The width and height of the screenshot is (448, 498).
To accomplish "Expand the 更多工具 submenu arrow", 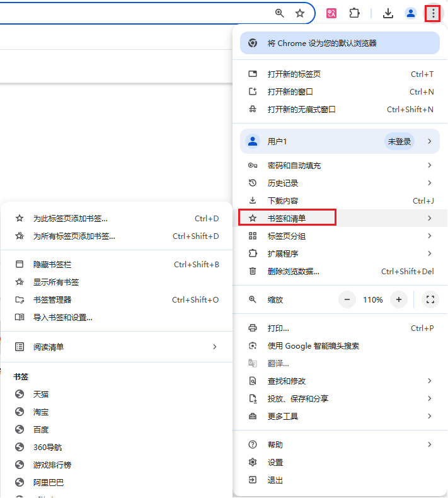I will 430,417.
